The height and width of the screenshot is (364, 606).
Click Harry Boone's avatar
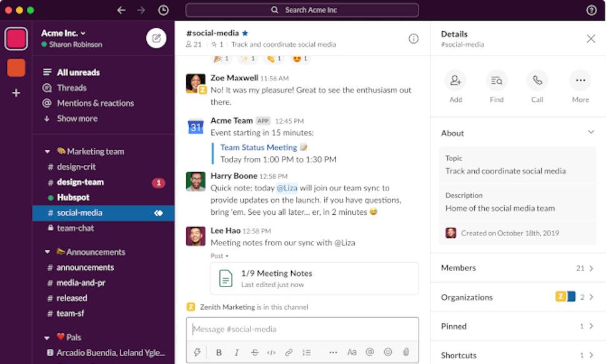(x=196, y=182)
